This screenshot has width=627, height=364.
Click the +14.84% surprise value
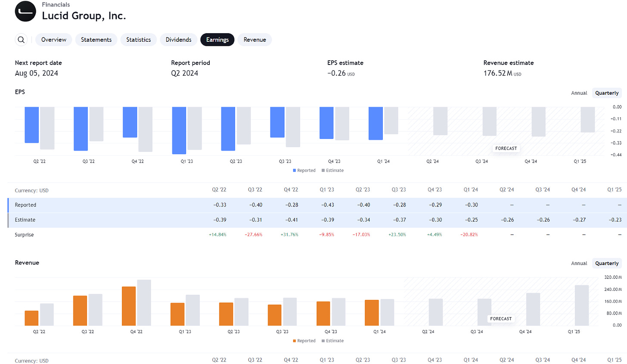coord(217,235)
